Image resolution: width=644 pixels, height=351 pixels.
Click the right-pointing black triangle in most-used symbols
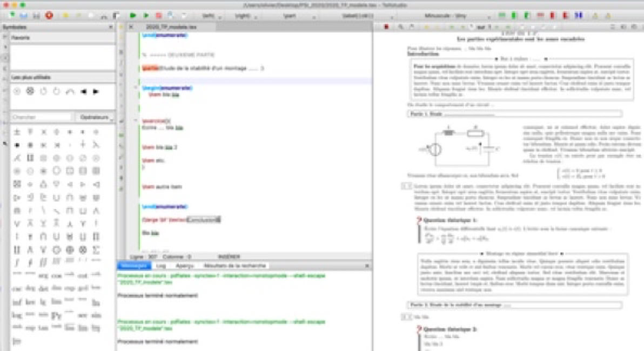pos(96,91)
